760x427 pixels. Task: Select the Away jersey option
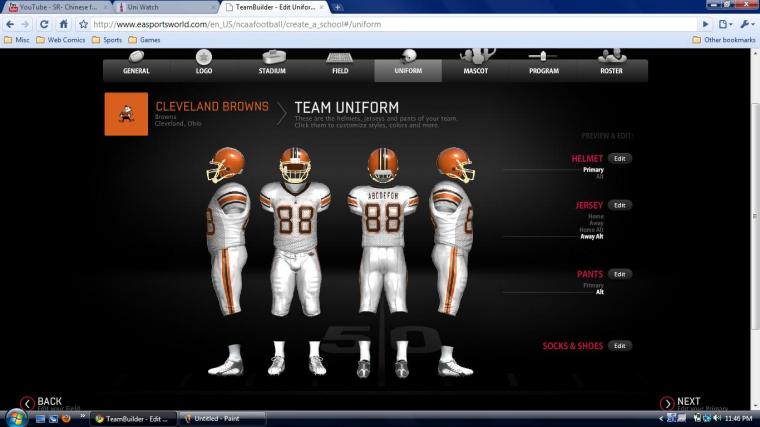(596, 223)
